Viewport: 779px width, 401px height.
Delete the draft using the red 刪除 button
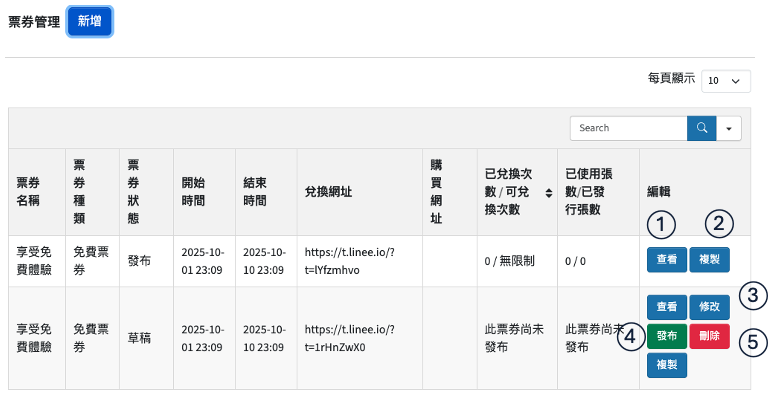pos(709,337)
